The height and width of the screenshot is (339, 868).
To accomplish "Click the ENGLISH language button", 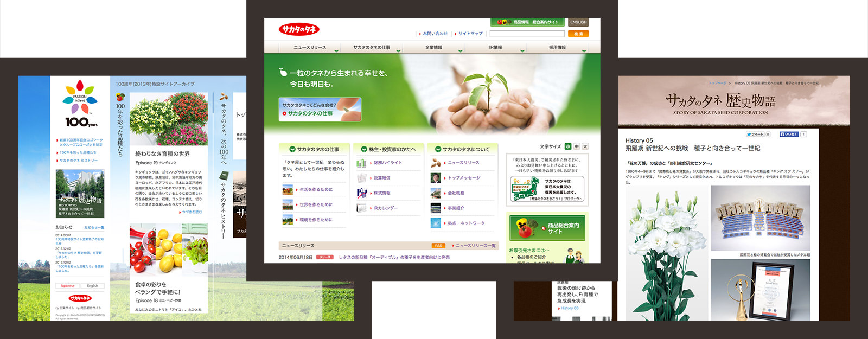I will click(x=578, y=22).
